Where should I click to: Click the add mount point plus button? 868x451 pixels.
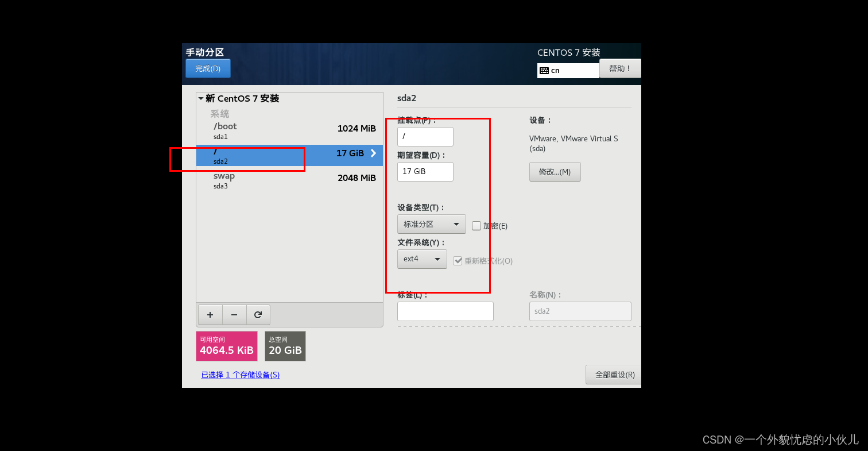click(210, 315)
